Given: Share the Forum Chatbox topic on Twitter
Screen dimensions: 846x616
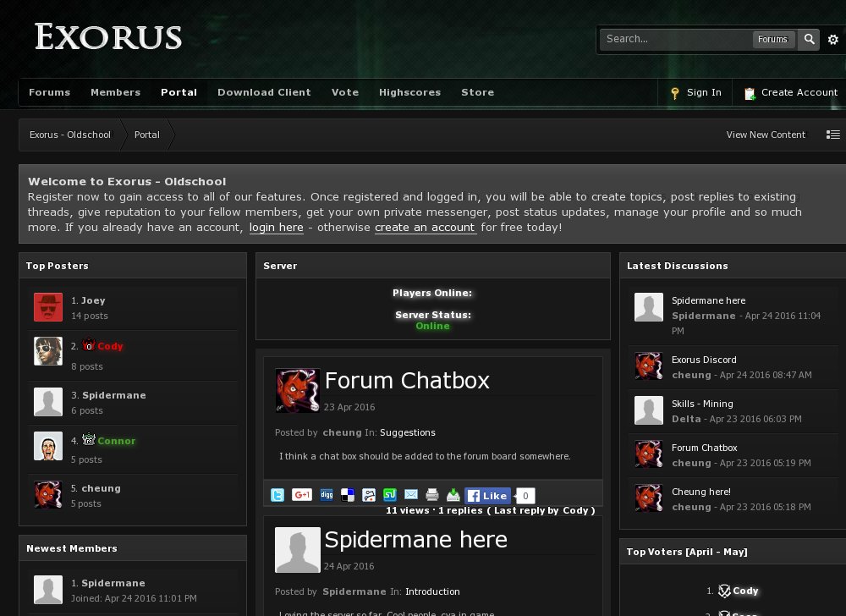Looking at the screenshot, I should [277, 495].
